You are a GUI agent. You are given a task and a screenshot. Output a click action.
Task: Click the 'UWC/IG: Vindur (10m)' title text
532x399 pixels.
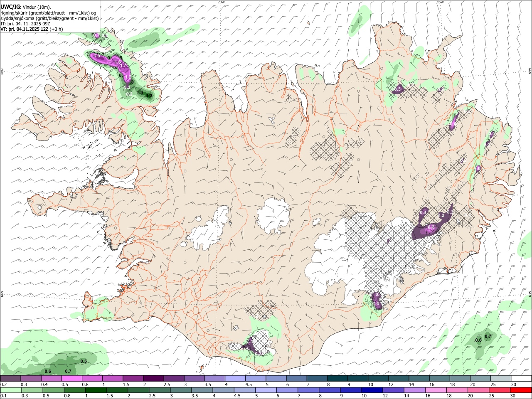tap(26, 7)
